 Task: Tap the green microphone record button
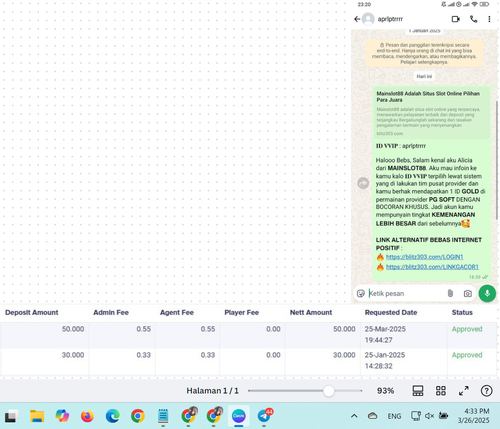[487, 293]
